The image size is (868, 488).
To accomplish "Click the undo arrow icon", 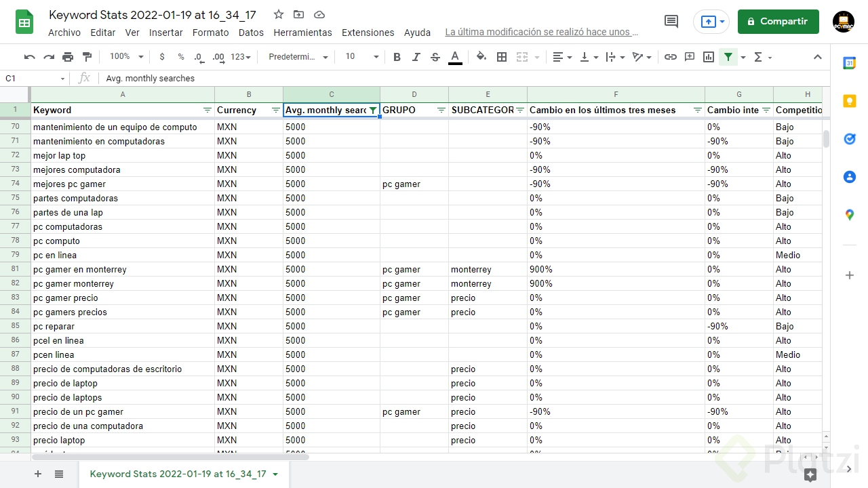I will (29, 57).
